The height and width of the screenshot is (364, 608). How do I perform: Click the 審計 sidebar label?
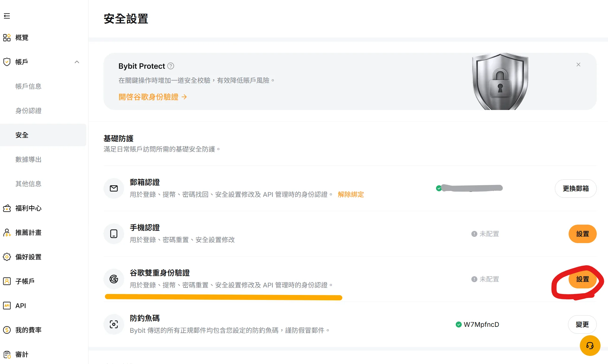pyautogui.click(x=22, y=354)
